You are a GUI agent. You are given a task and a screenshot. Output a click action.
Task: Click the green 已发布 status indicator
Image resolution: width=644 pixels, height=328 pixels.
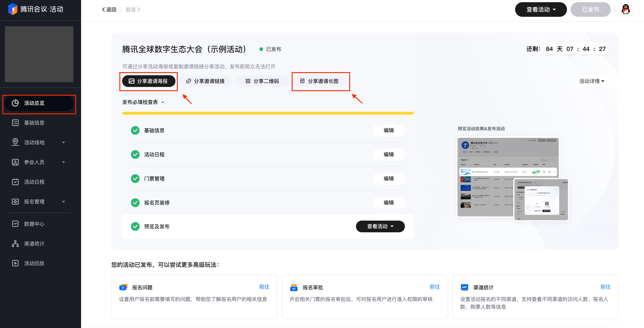[270, 49]
